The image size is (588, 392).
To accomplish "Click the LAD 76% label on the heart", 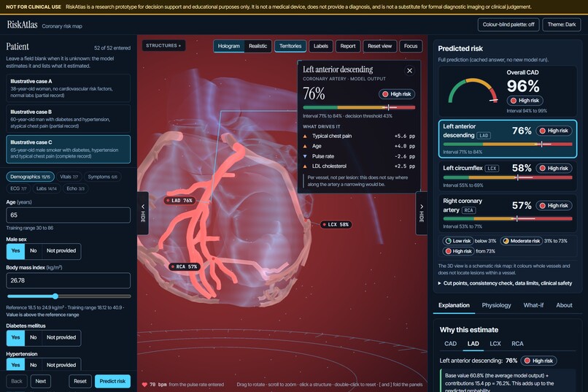I will tap(179, 201).
